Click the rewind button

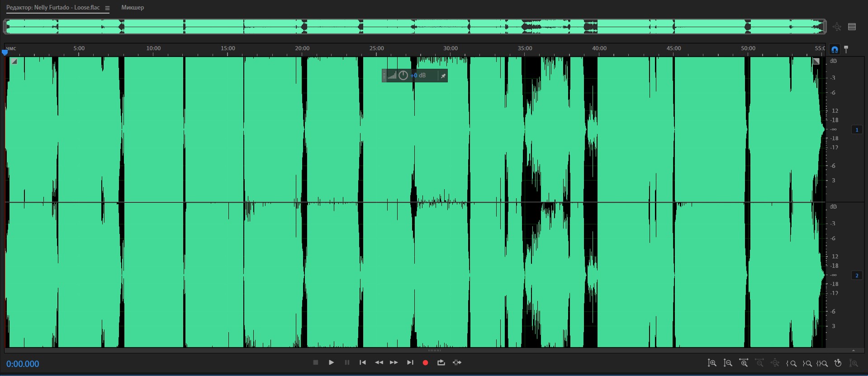click(379, 362)
